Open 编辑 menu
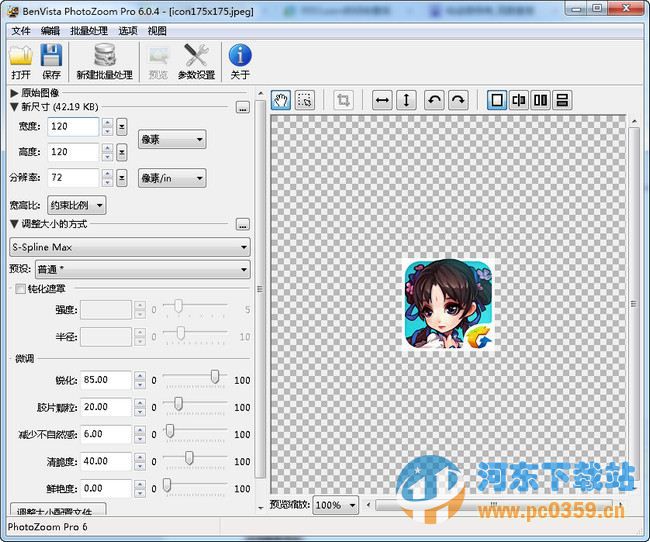The image size is (650, 542). coord(50,31)
